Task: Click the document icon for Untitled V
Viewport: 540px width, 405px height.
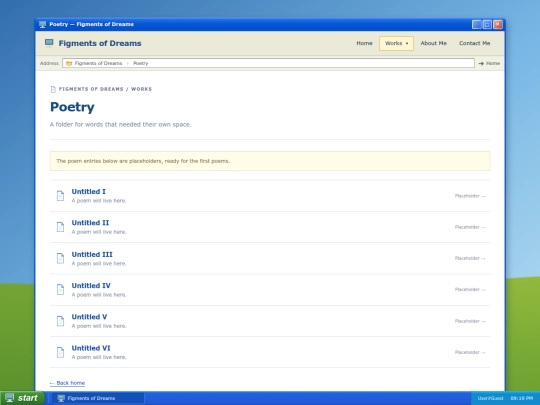Action: click(x=60, y=321)
